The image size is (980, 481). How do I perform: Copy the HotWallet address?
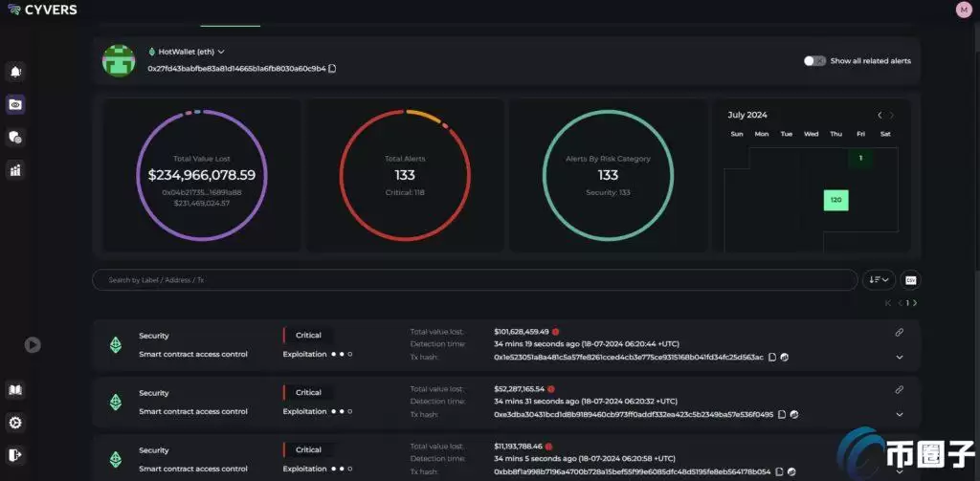332,69
